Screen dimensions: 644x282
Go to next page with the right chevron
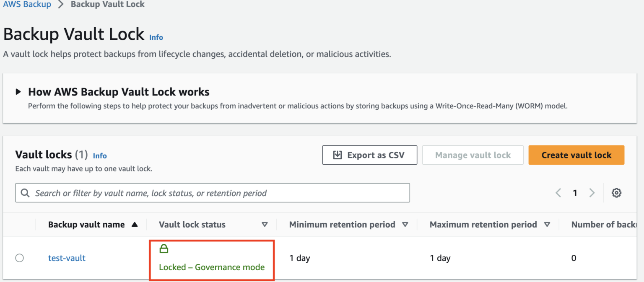click(592, 193)
